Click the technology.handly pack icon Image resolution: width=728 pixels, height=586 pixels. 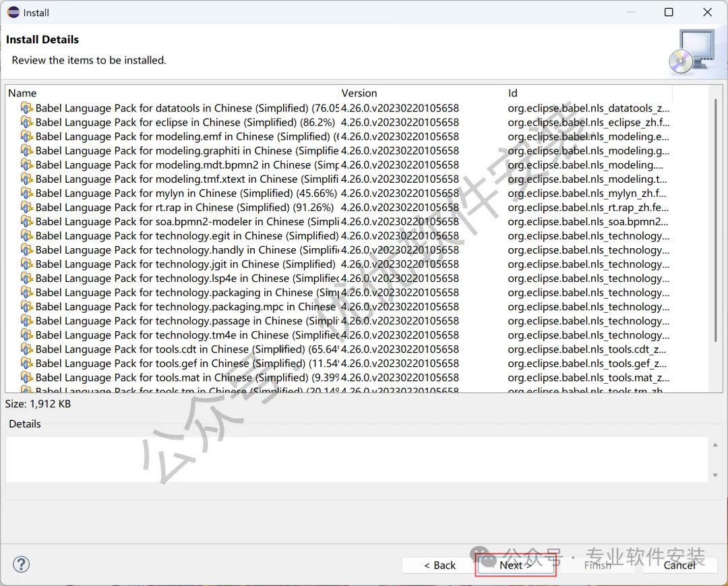[27, 250]
